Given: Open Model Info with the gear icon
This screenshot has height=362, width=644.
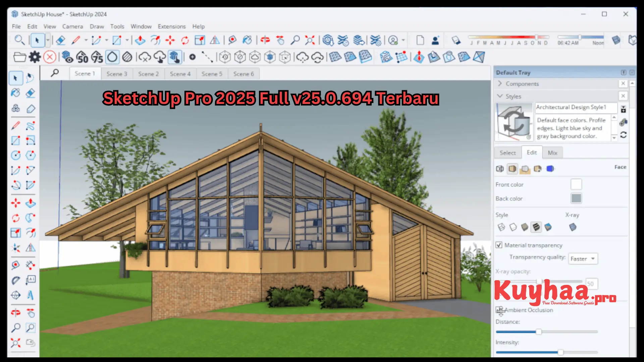Looking at the screenshot, I should point(35,57).
